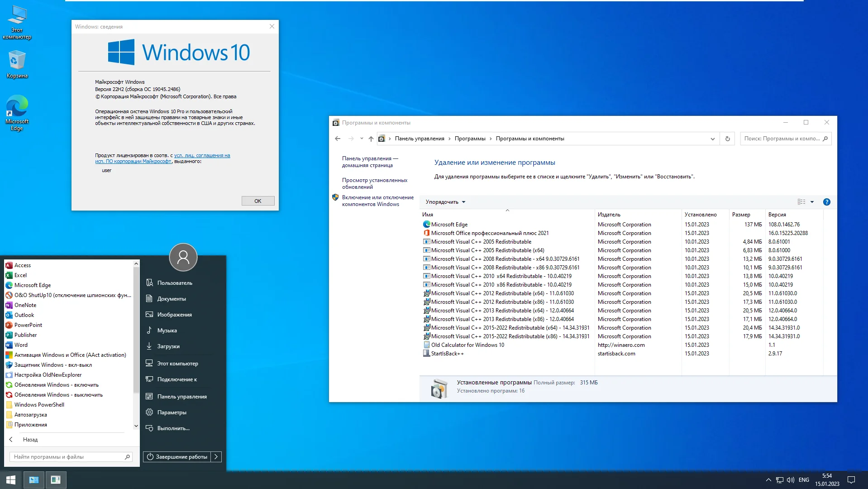Click the Windows Start button on taskbar

click(x=11, y=480)
